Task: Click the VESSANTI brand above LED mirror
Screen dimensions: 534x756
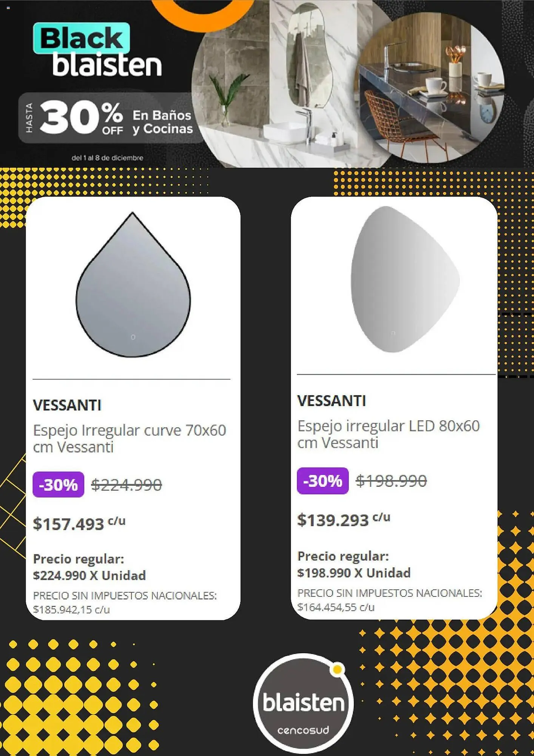Action: click(332, 401)
